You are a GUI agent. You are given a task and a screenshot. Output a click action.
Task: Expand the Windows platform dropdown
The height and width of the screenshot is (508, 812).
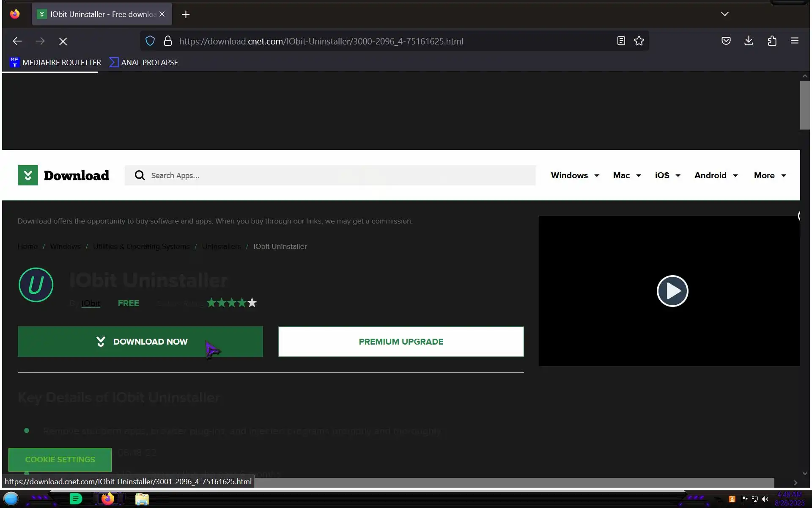[575, 175]
